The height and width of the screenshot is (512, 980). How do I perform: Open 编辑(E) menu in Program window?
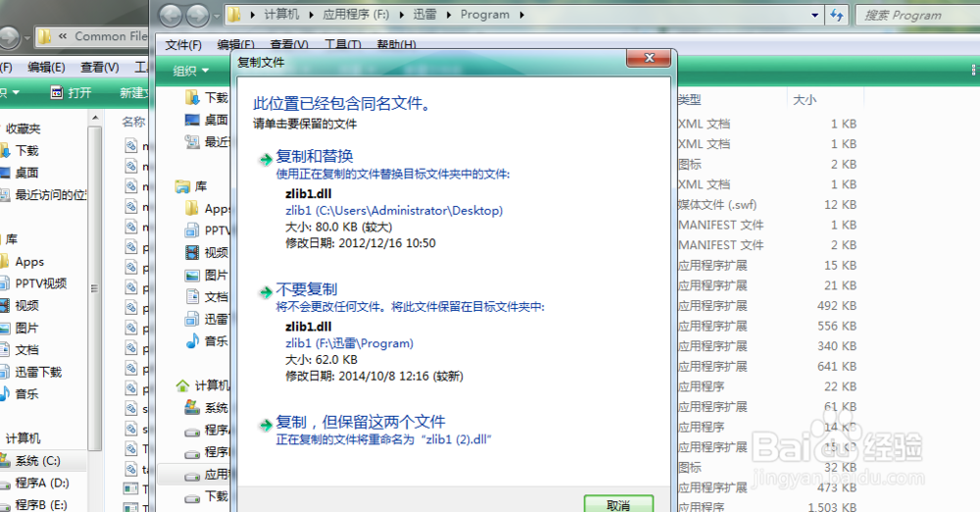click(235, 45)
